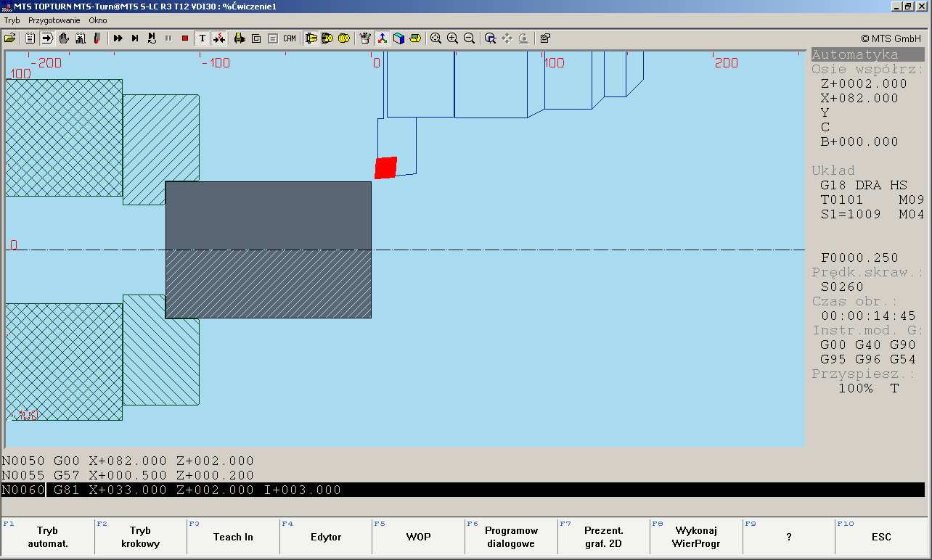Click the program document page icon

(x=30, y=38)
